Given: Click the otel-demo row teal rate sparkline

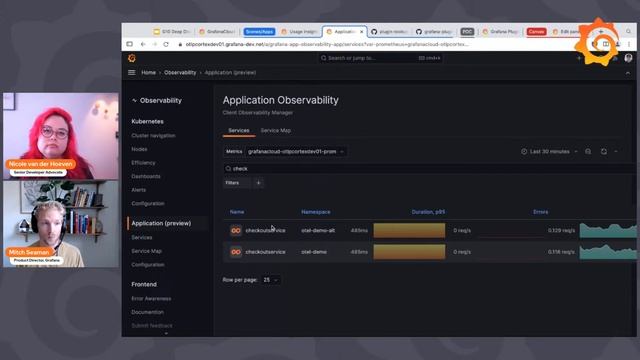Looking at the screenshot, I should tap(608, 252).
